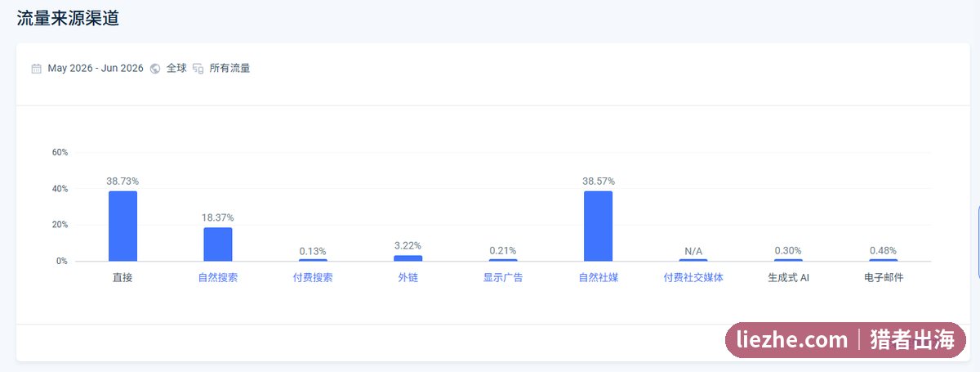Image resolution: width=980 pixels, height=372 pixels.
Task: Click the liezhe.com 猎者出海 watermark badge
Action: 846,339
